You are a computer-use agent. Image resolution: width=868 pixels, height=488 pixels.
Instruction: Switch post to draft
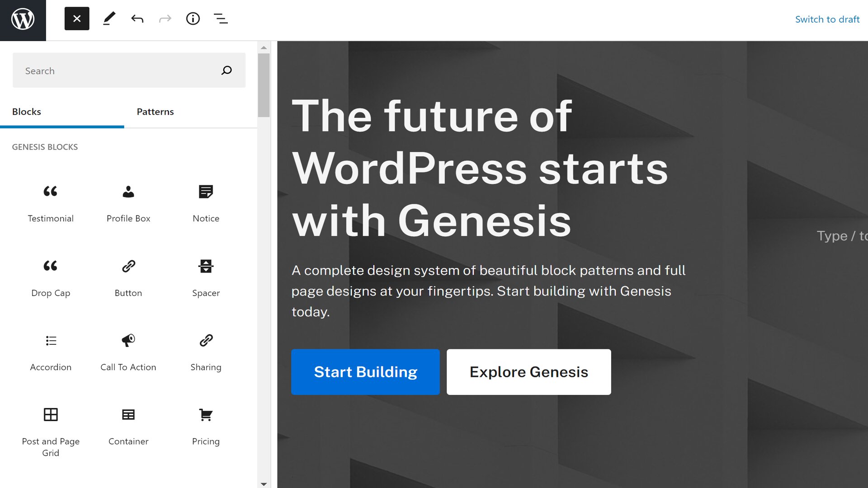coord(827,19)
